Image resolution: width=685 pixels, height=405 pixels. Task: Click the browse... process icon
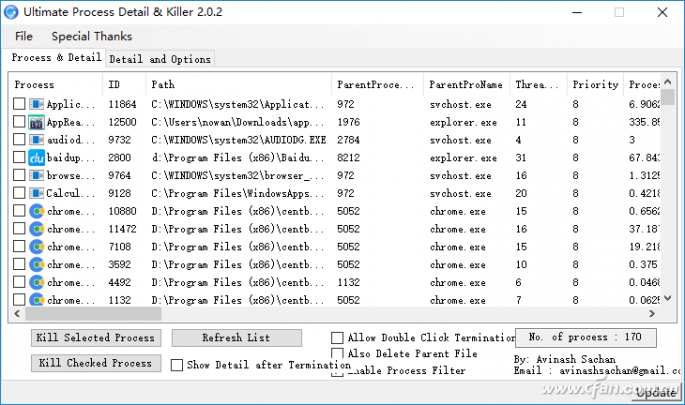37,176
